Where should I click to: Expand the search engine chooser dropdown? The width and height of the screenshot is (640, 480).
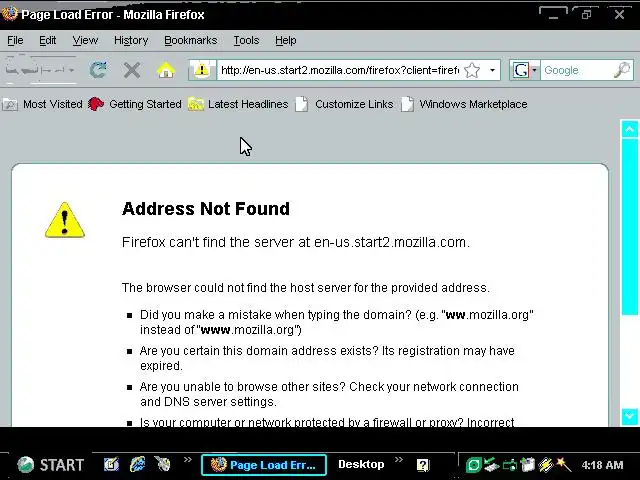pos(534,70)
